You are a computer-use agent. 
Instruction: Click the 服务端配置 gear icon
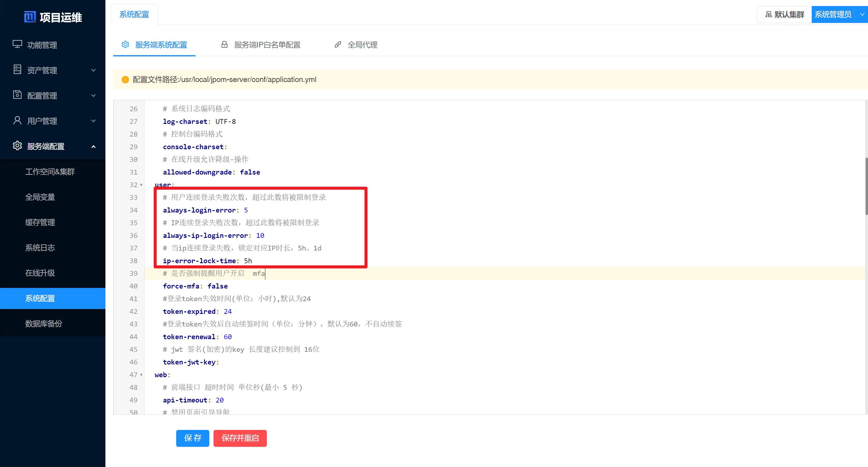click(x=17, y=146)
